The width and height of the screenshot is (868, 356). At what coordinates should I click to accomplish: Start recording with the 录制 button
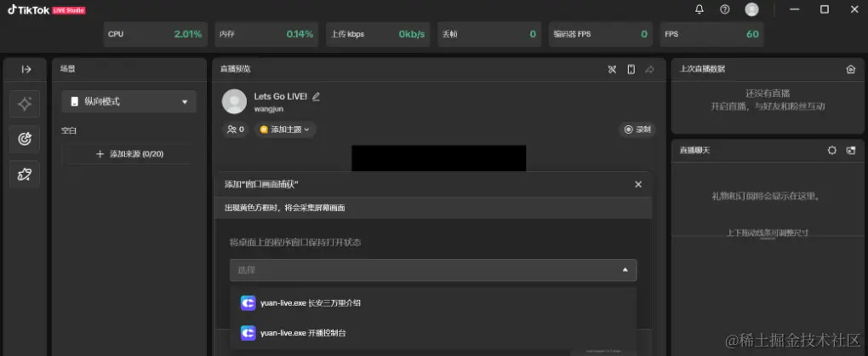pos(637,129)
